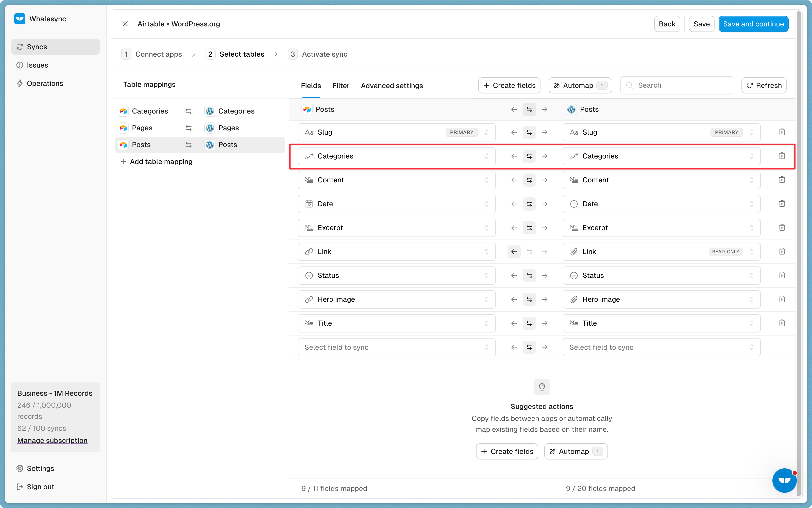812x508 pixels.
Task: Open the WordPress Link read-only field dropdown
Action: [661, 252]
